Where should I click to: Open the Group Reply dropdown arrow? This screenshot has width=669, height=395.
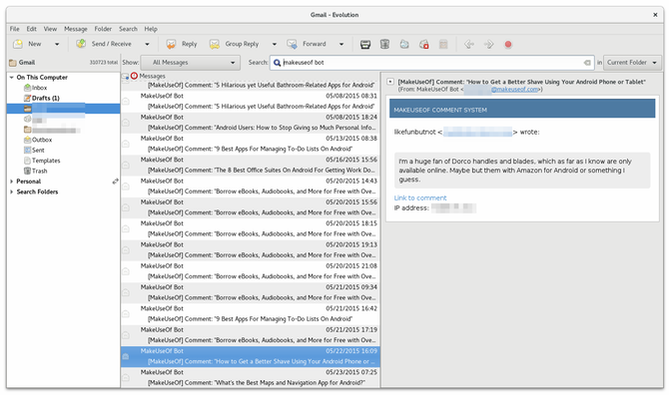click(274, 44)
